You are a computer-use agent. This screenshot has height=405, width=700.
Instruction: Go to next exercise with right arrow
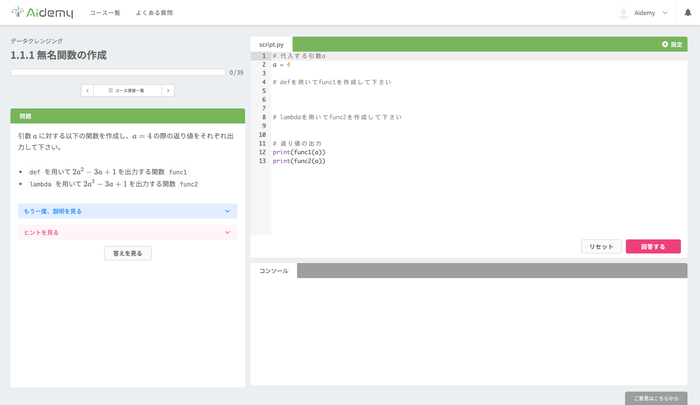coord(168,90)
